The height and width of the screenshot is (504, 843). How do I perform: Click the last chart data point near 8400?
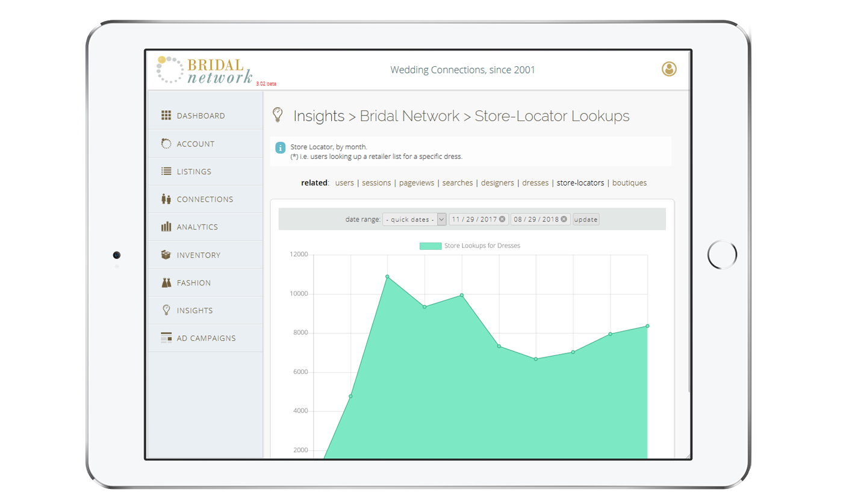(x=647, y=326)
